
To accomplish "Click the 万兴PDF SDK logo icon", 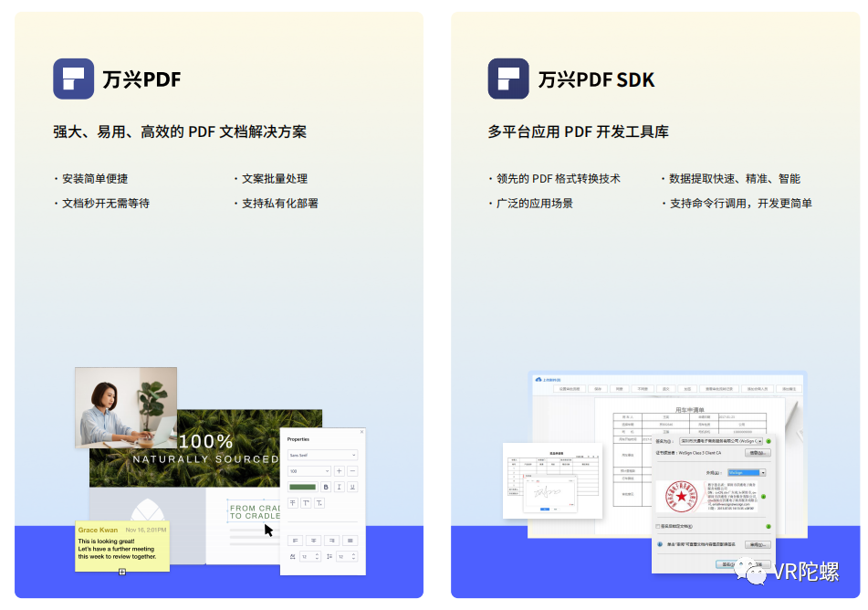I will [x=508, y=79].
